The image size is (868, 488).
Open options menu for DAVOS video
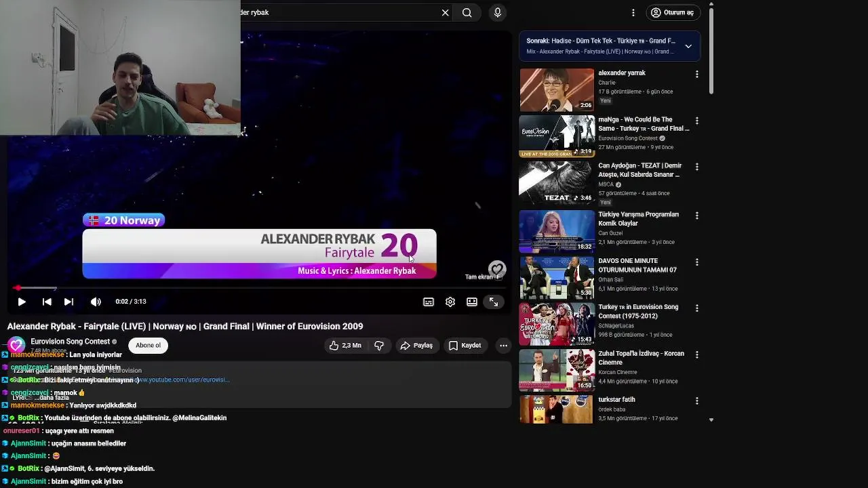point(697,262)
